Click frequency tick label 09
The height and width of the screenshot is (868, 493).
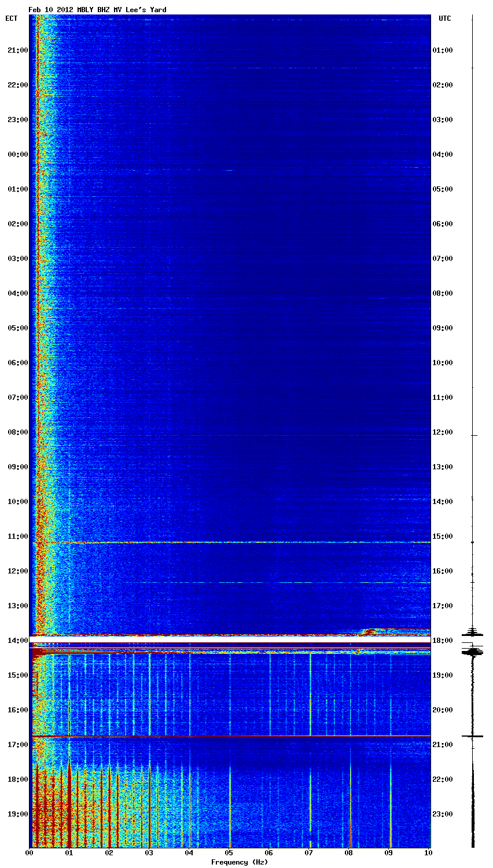pos(389,853)
